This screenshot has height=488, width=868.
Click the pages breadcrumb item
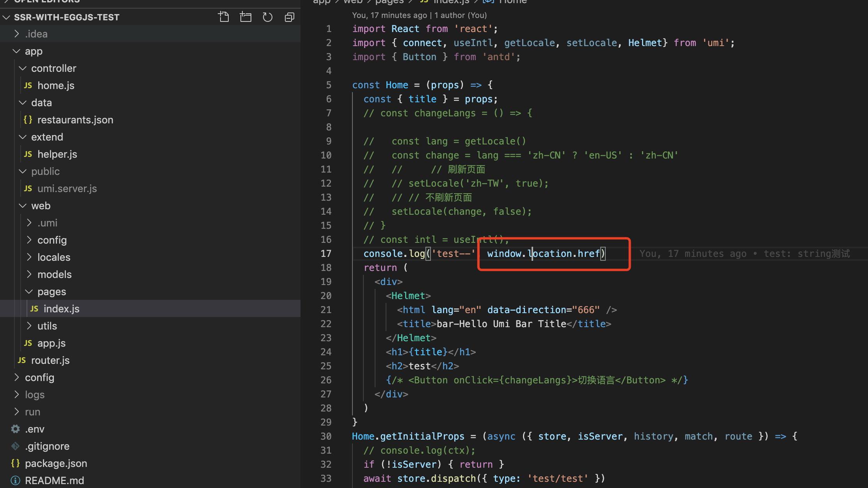click(389, 2)
